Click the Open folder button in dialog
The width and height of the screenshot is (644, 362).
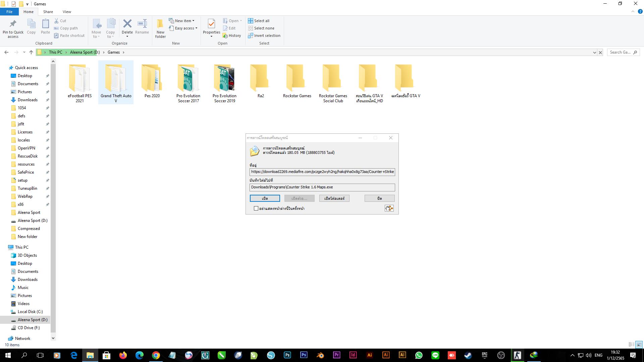(334, 198)
